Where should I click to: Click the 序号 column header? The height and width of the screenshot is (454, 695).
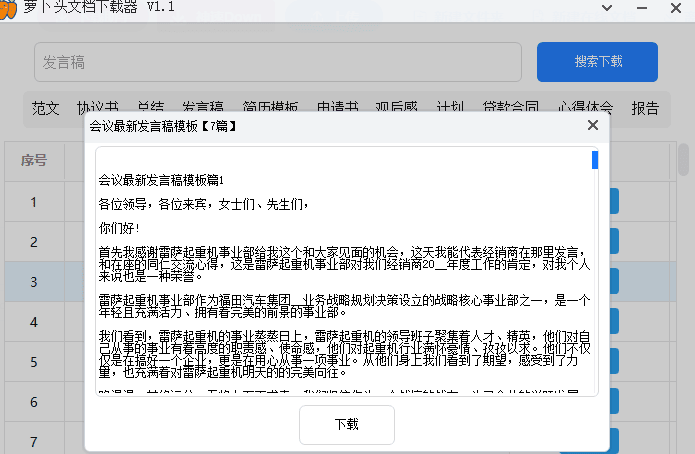tap(33, 160)
